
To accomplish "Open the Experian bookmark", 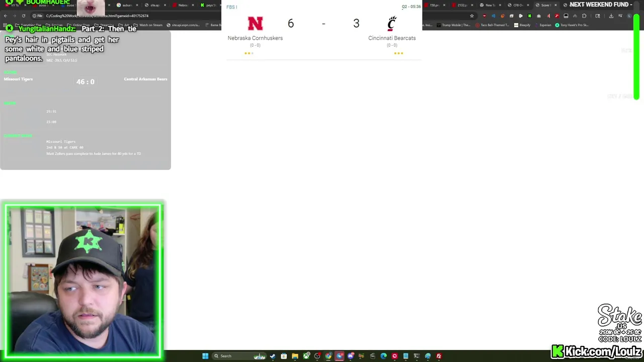I will [543, 25].
